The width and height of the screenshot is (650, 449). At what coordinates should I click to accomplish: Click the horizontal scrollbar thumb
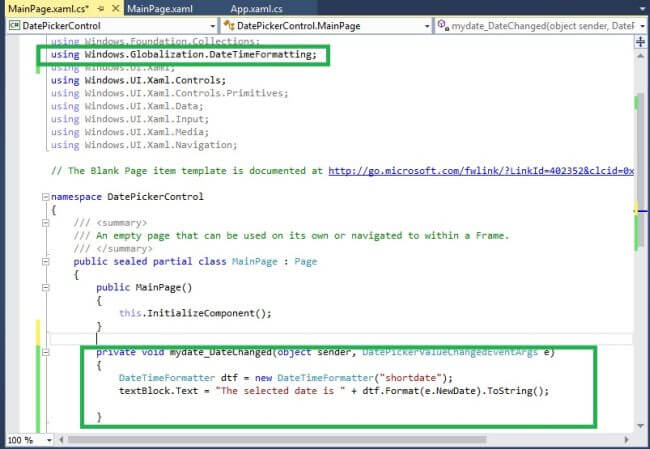pos(277,439)
